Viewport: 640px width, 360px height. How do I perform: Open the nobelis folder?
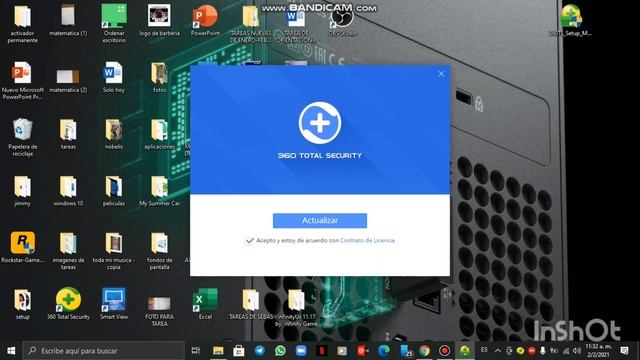[x=114, y=134]
